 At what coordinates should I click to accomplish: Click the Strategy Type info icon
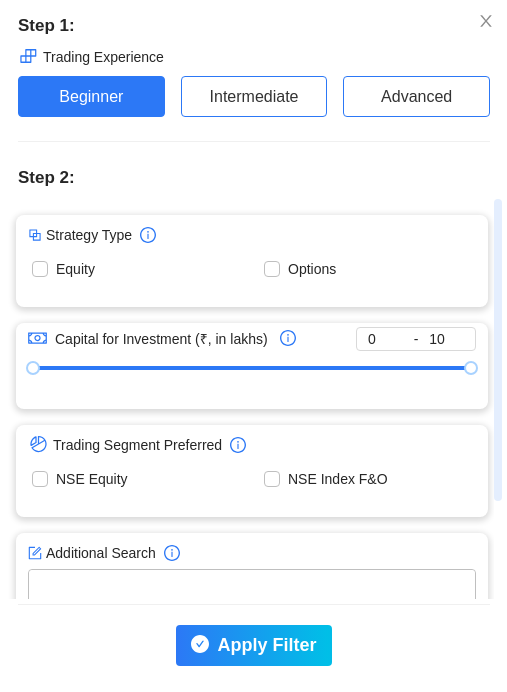click(148, 235)
